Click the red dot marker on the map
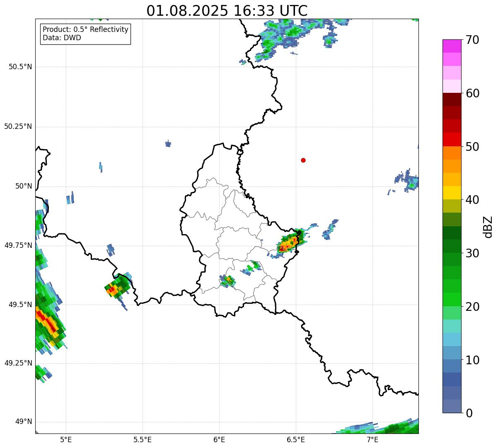This screenshot has width=498, height=448. click(303, 160)
